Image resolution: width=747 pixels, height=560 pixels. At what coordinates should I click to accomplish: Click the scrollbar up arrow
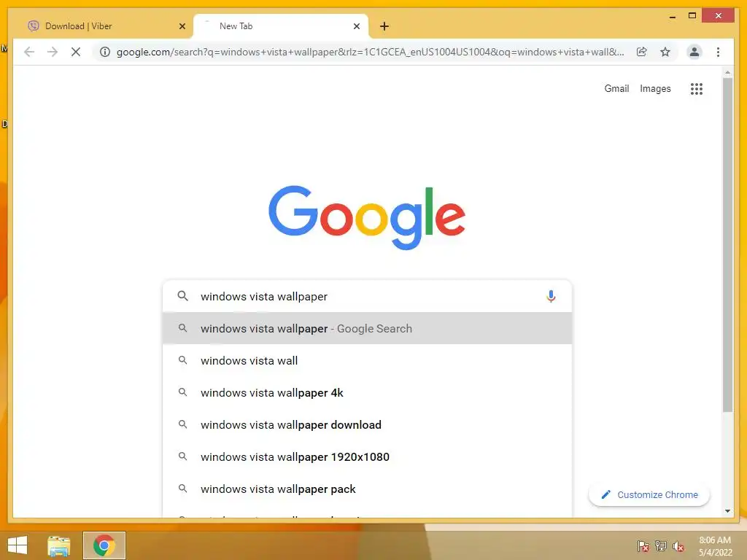coord(727,72)
